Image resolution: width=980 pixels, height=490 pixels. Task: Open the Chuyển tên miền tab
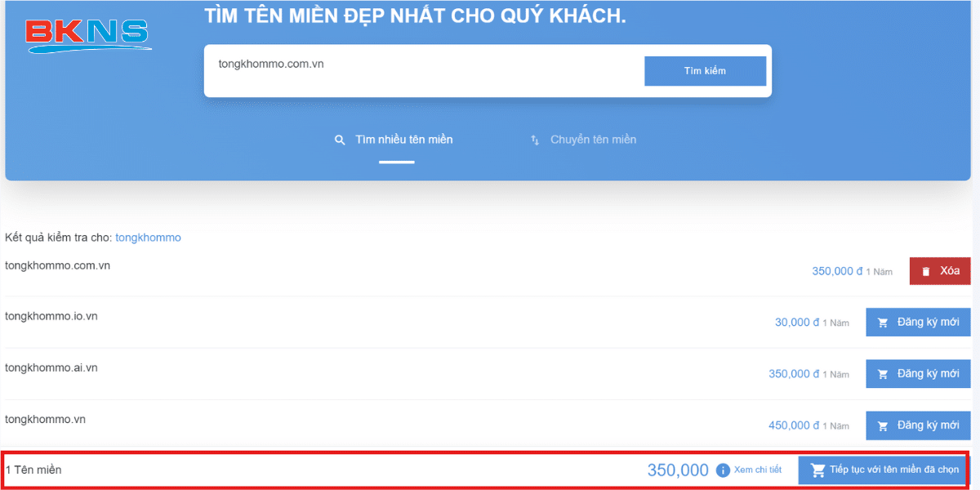(593, 140)
